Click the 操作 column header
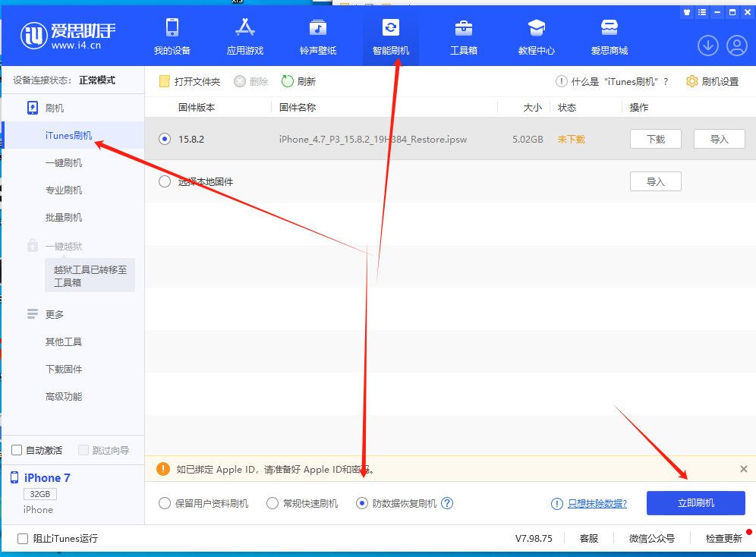 coord(639,108)
